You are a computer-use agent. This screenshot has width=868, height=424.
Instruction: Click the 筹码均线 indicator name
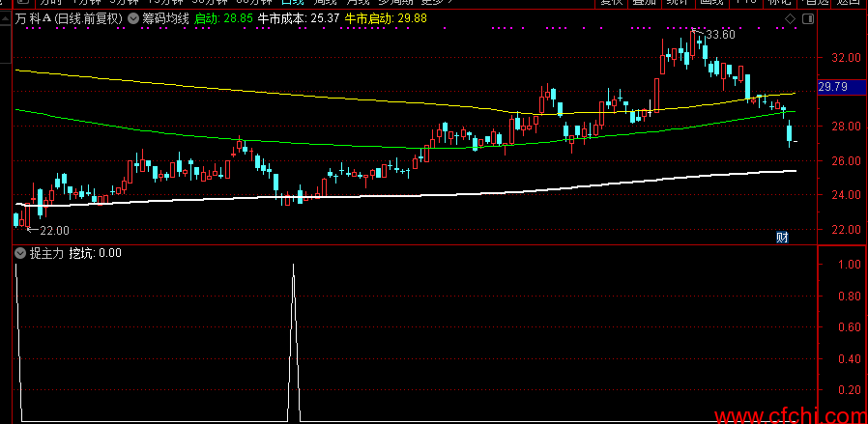point(166,19)
